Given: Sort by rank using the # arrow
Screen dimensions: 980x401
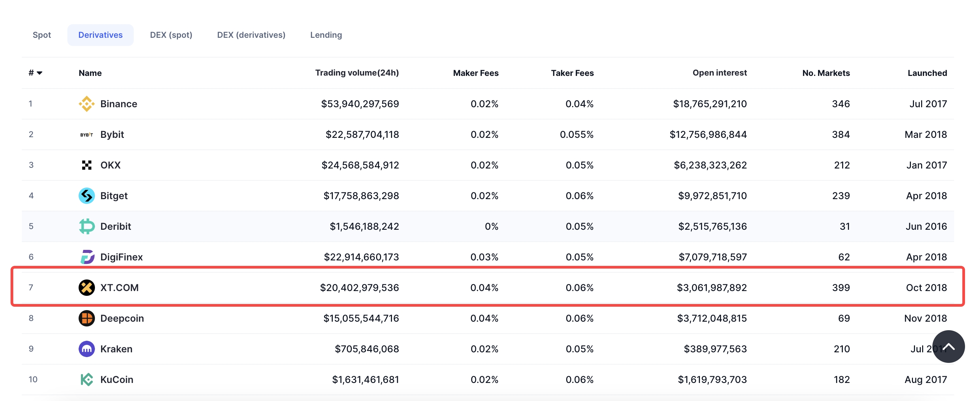Looking at the screenshot, I should tap(35, 73).
